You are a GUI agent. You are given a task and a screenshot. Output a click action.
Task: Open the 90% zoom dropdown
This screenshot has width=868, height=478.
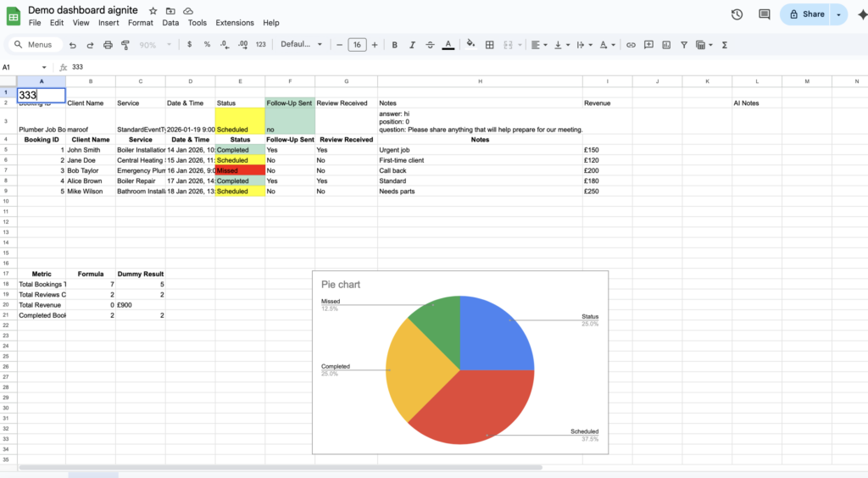[x=153, y=45]
